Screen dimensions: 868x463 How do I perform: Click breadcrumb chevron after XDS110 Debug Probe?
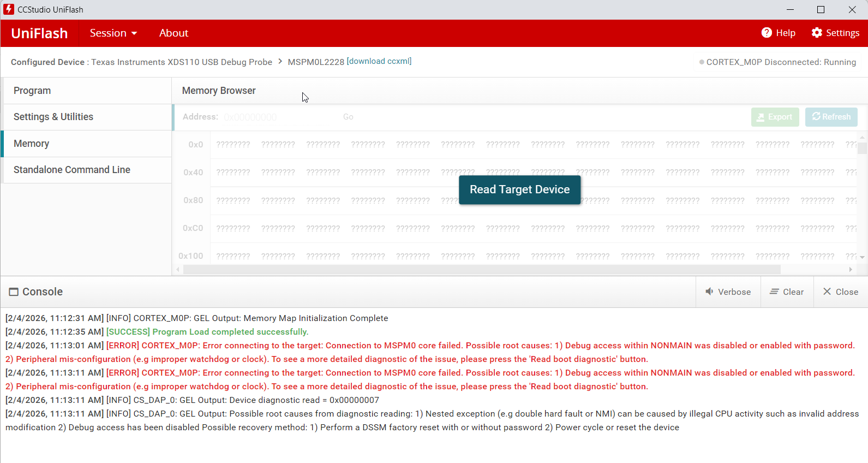tap(280, 61)
